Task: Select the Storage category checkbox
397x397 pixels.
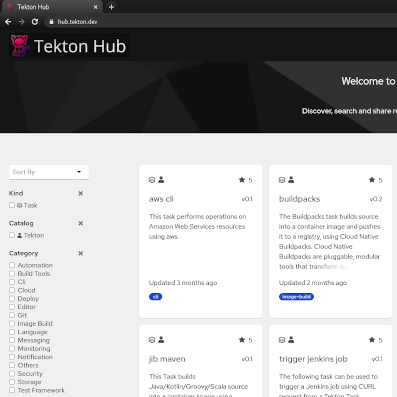Action: (12, 382)
